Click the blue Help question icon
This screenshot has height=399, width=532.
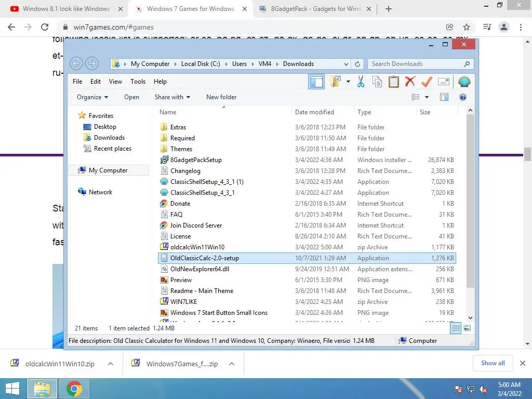pyautogui.click(x=463, y=97)
